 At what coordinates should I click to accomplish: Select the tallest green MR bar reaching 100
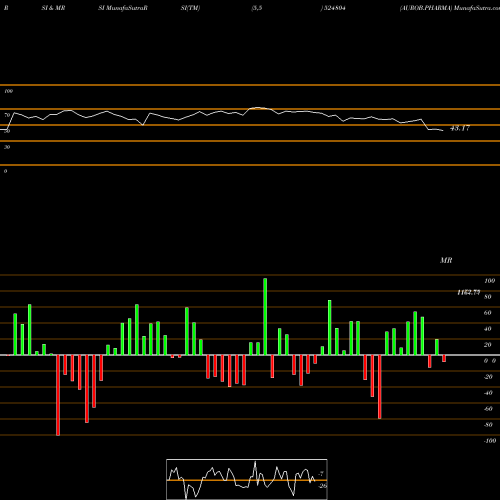click(265, 317)
